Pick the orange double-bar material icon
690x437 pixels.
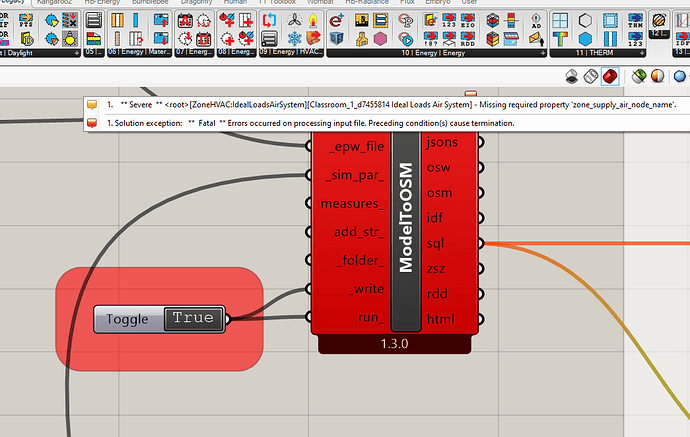click(x=117, y=20)
